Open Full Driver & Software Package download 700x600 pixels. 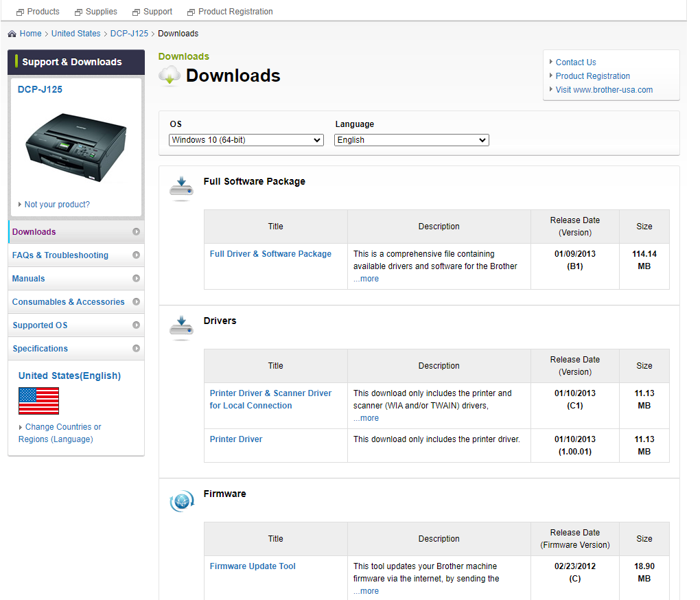[x=270, y=253]
